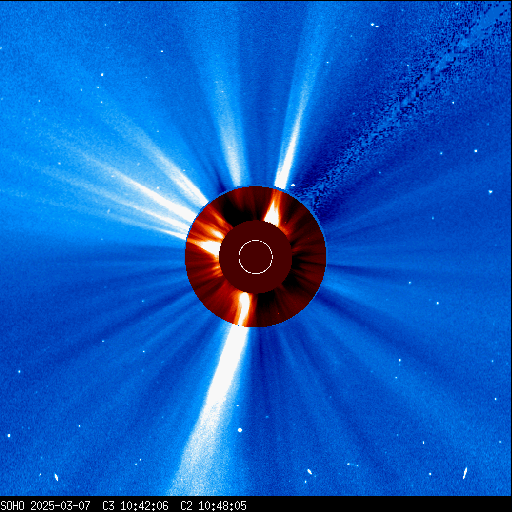
Task: Click the bright plume in the C2 ring's upper right
Action: click(273, 210)
